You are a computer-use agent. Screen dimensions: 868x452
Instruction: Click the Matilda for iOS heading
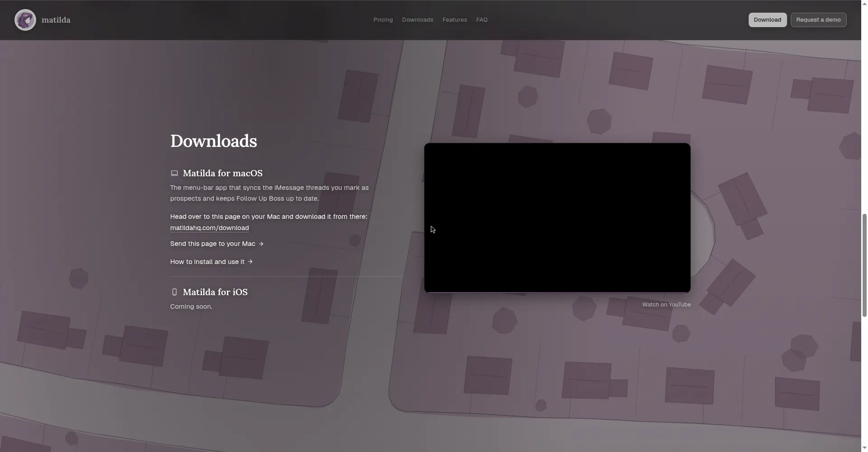[x=215, y=292]
